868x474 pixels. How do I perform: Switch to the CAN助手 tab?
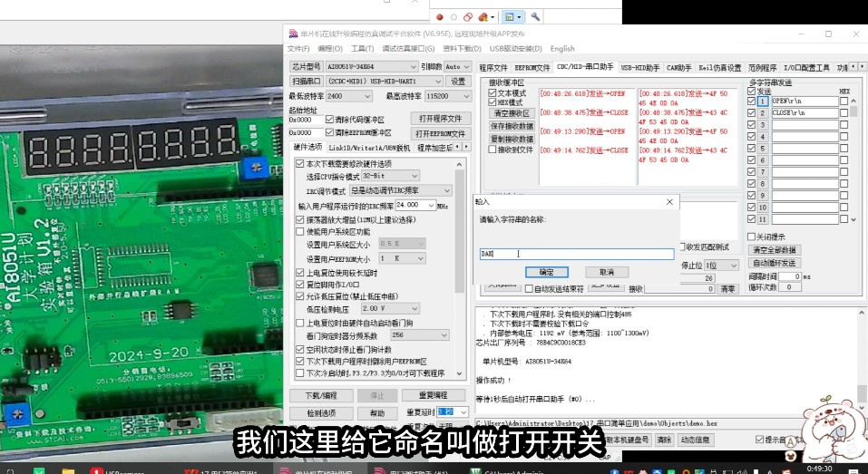678,67
